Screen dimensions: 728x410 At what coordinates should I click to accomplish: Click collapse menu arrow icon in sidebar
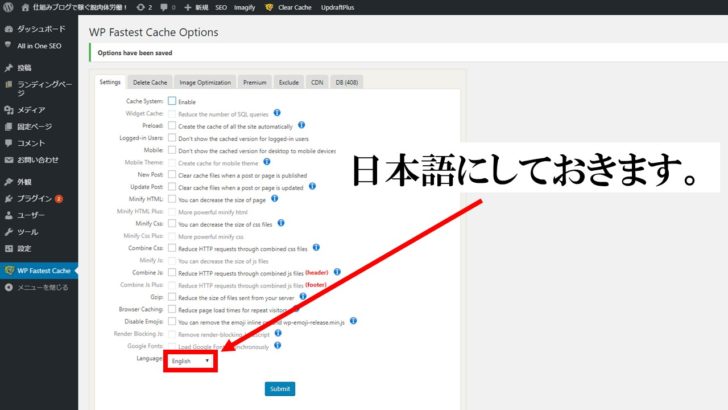(x=8, y=287)
